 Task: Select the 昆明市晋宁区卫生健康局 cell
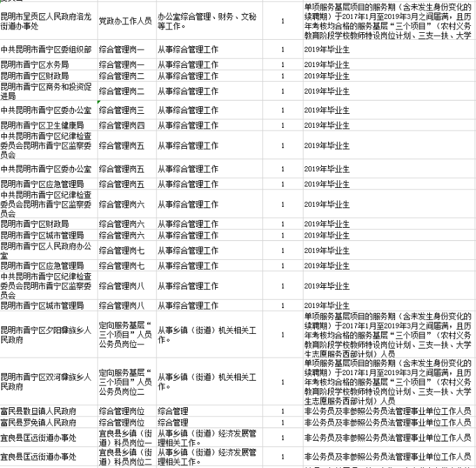click(47, 125)
